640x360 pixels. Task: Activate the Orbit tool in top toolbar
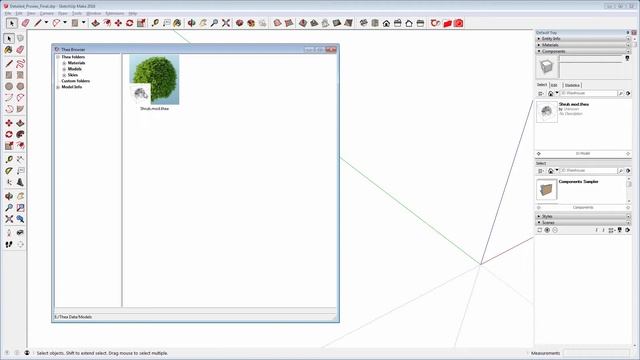pos(191,23)
